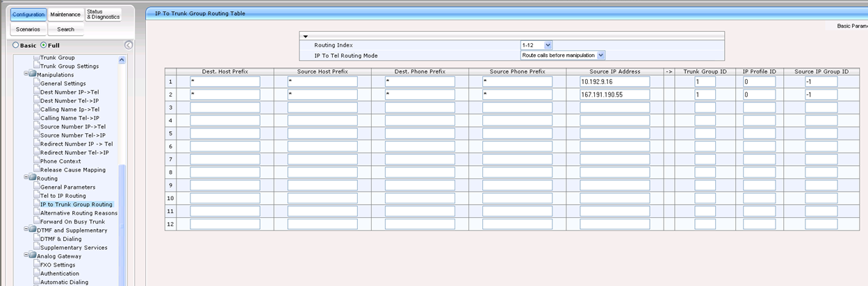The width and height of the screenshot is (868, 286).
Task: Open the IP To Tel Routing Mode dropdown
Action: coord(563,55)
